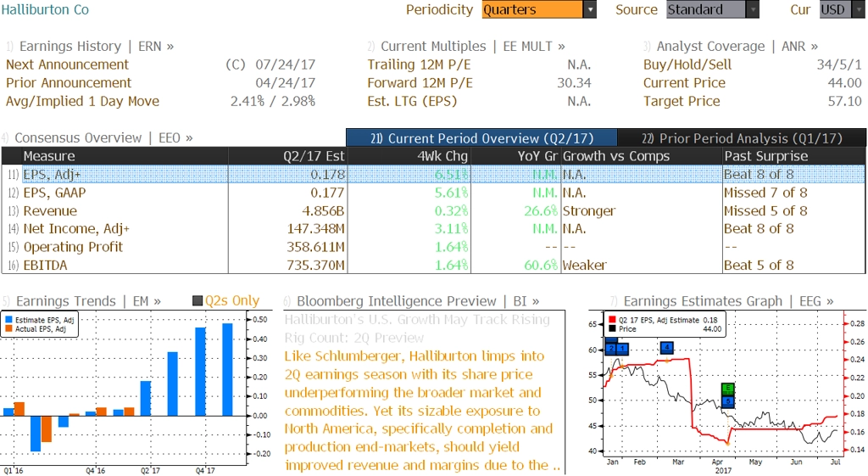
Task: Click the Halliburton Co security name
Action: 45,9
